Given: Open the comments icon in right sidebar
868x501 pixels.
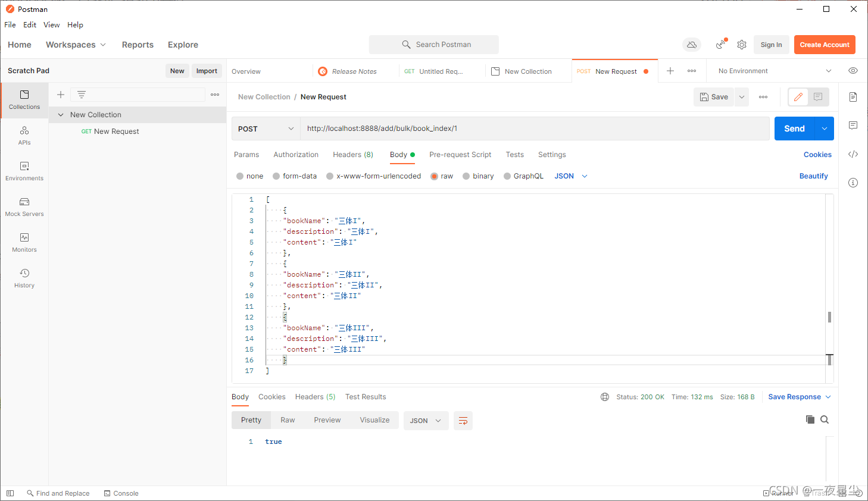Looking at the screenshot, I should click(853, 126).
